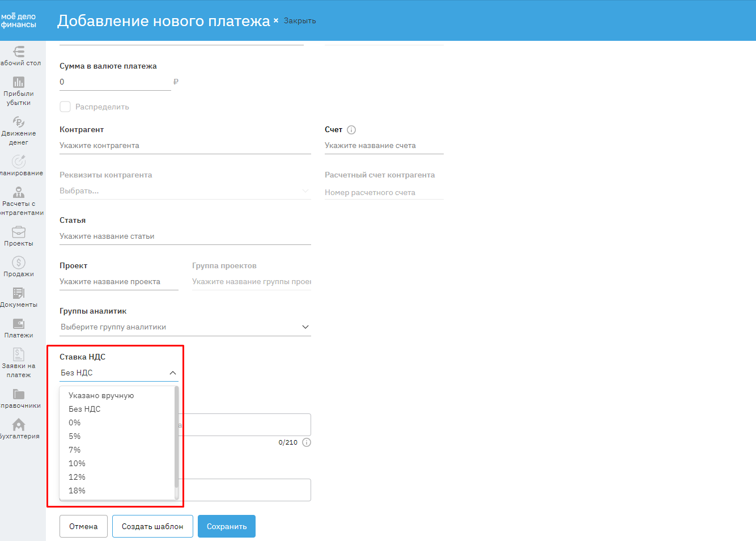Focus the Счет name input field
Image resolution: width=756 pixels, height=541 pixels.
pyautogui.click(x=384, y=146)
